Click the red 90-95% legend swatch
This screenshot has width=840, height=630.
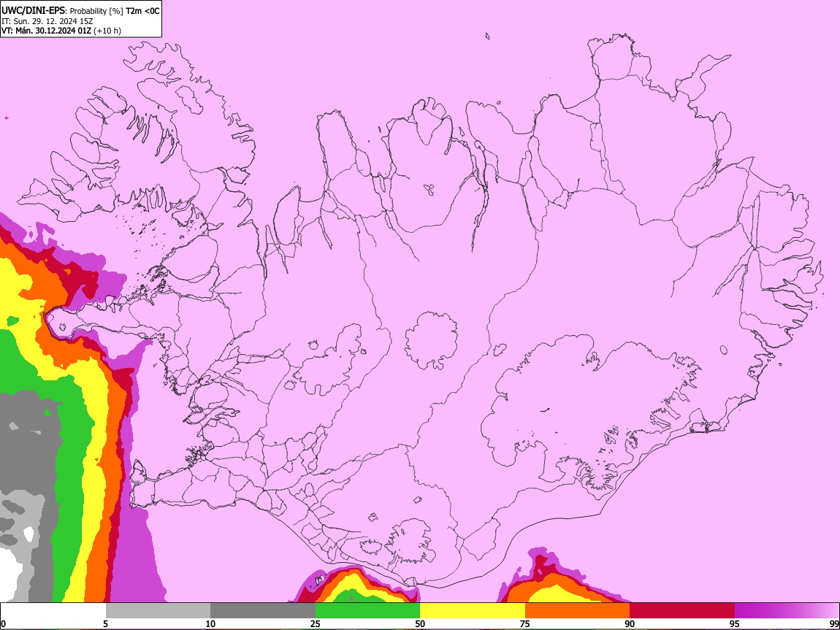(x=682, y=611)
